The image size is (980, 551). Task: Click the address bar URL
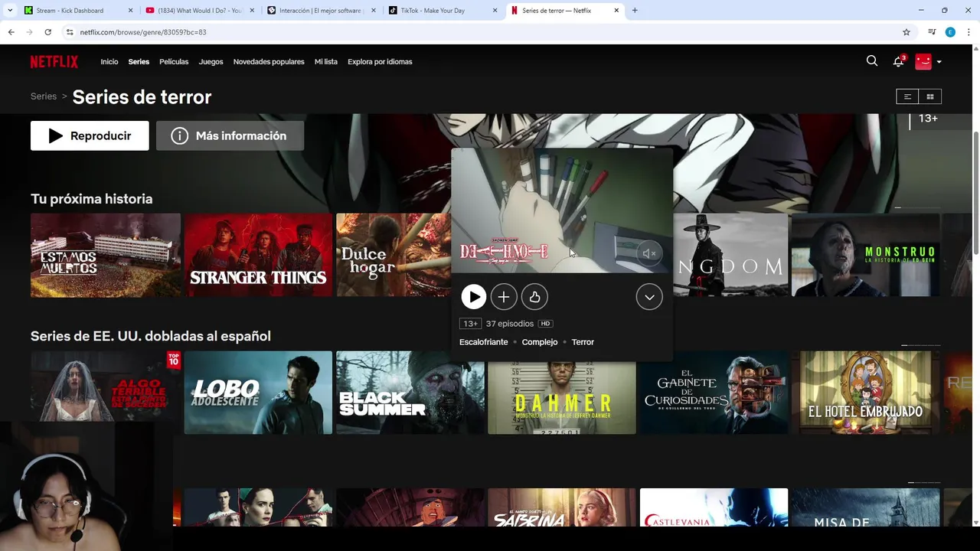tap(142, 32)
